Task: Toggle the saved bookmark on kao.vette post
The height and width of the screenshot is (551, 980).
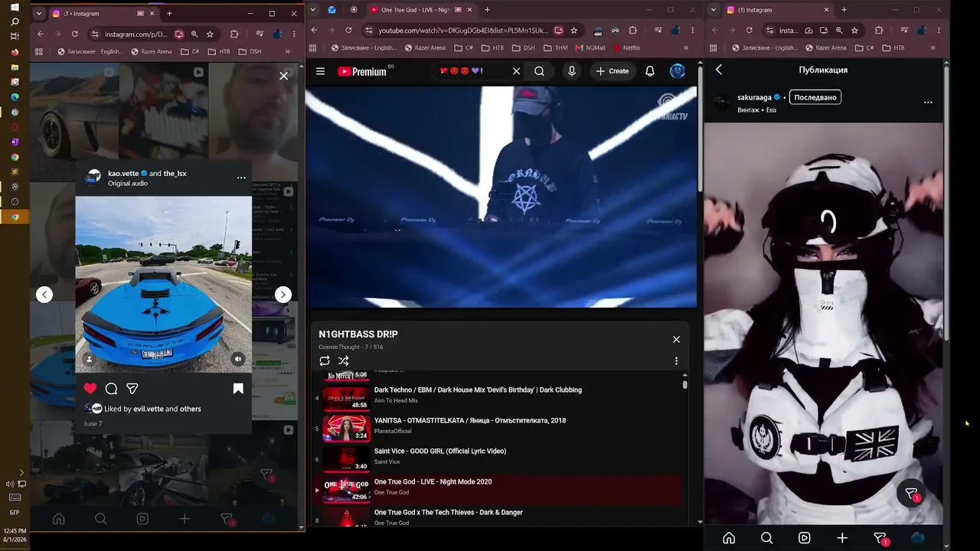Action: coord(238,389)
